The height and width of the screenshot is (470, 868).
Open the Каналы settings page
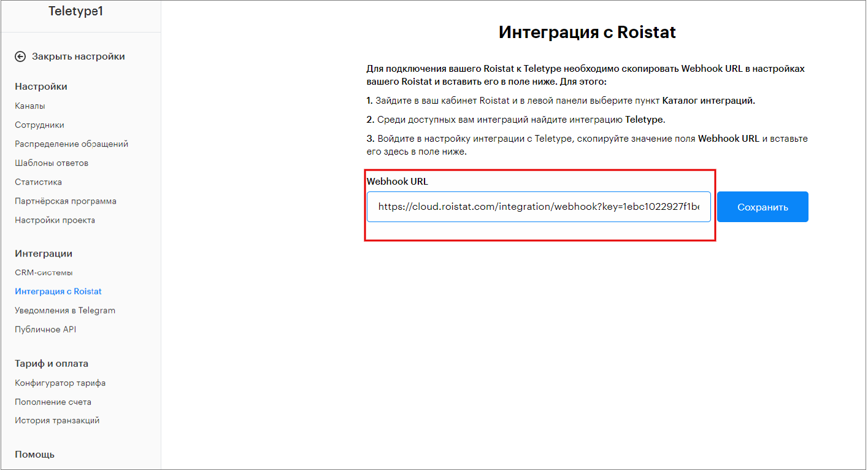pos(30,106)
